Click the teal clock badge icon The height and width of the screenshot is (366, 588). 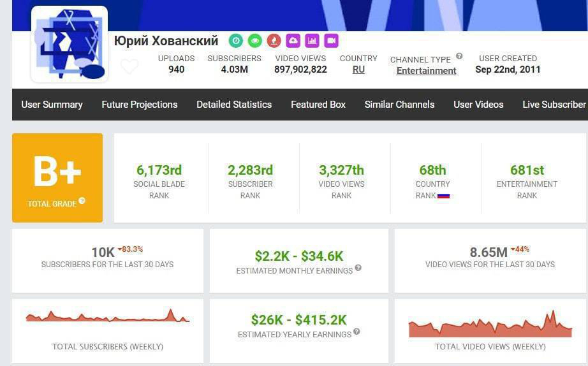236,41
